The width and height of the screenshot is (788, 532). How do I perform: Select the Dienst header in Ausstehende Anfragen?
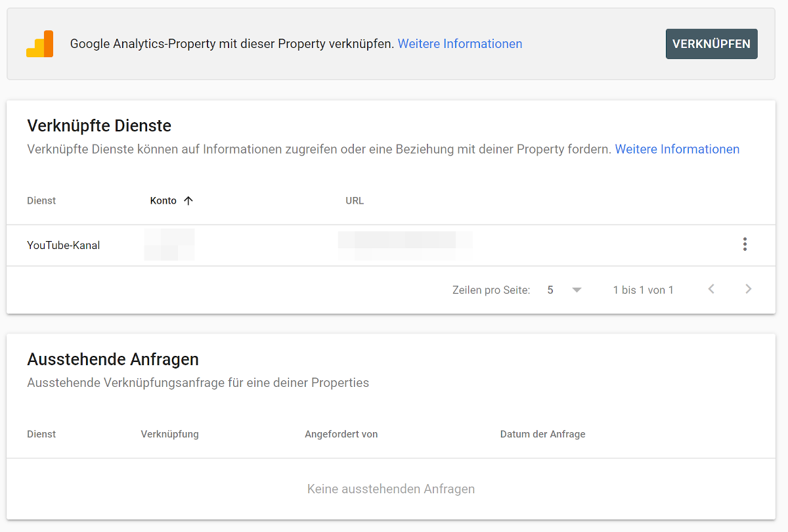(41, 434)
